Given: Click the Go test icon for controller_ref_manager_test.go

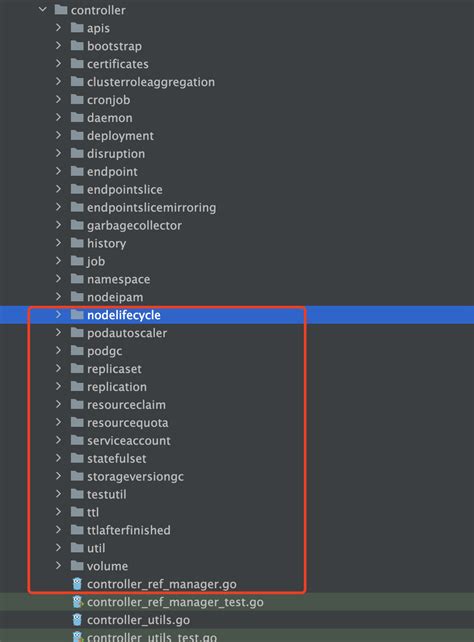Looking at the screenshot, I should pos(77,602).
